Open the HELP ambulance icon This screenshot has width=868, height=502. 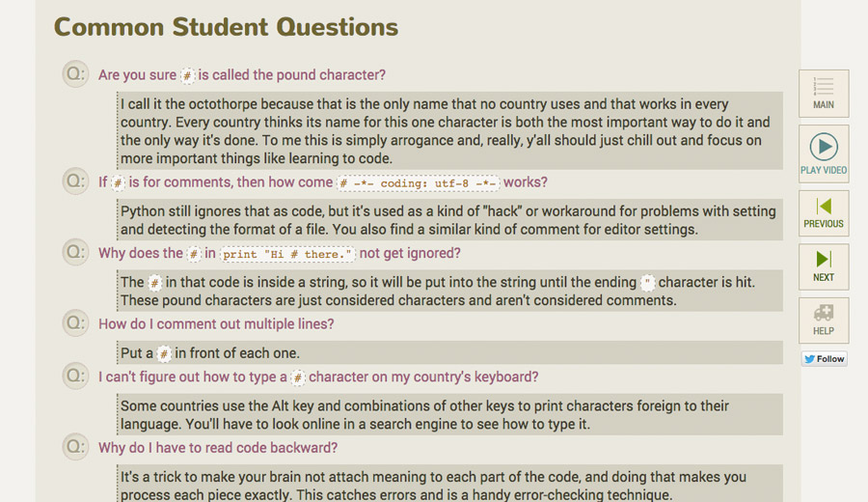824,321
